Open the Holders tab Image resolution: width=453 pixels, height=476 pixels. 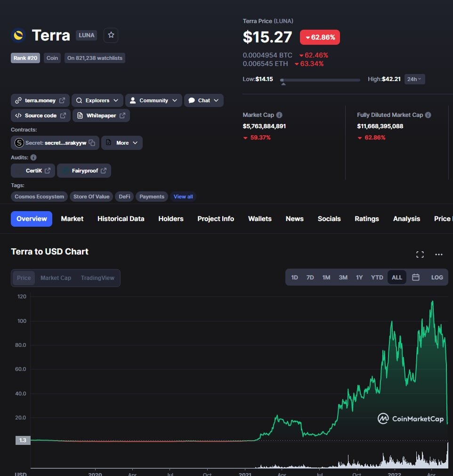[x=171, y=219]
